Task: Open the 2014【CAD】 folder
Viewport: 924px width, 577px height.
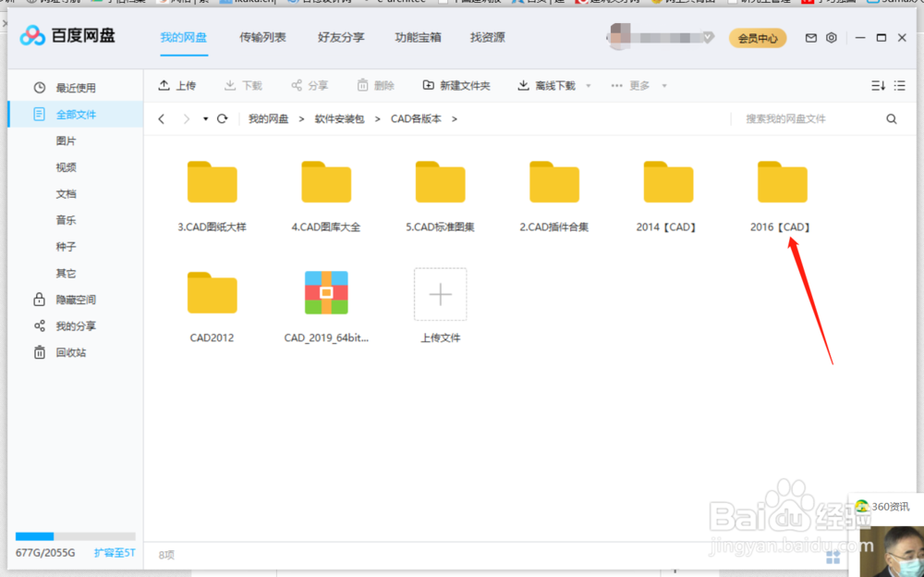Action: point(668,182)
